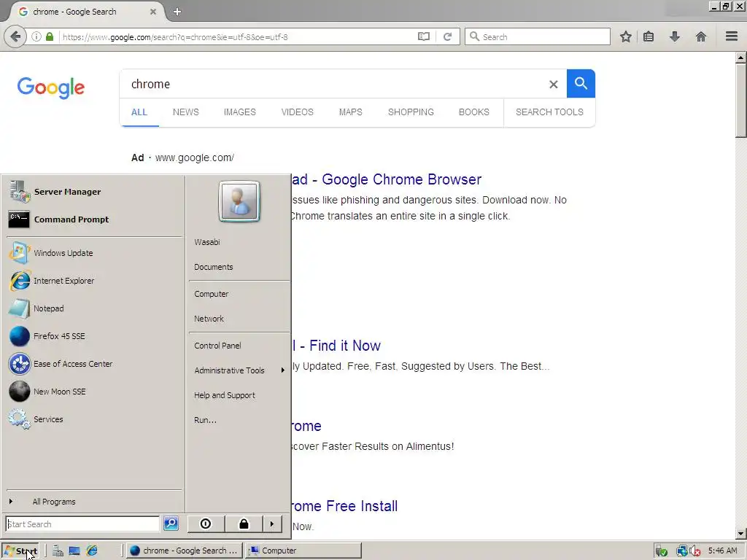Screen dimensions: 747x560
Task: Focus the Google search field containing chrome
Action: [333, 85]
